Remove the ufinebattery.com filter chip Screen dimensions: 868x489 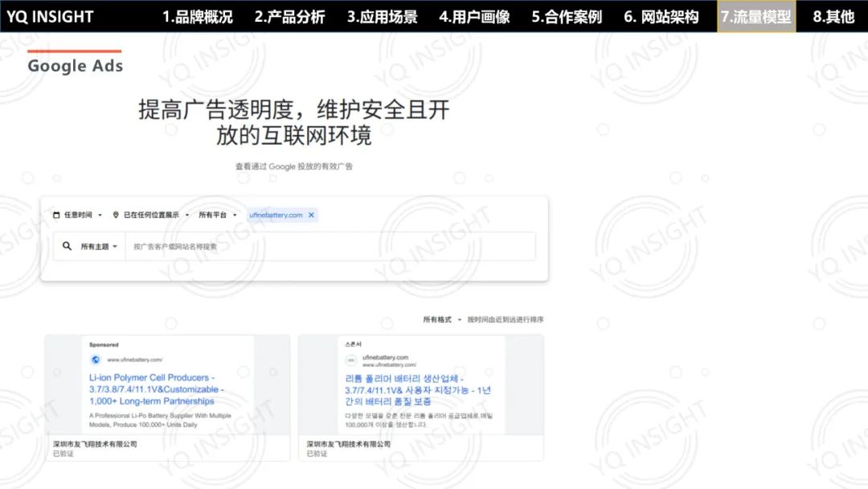pos(311,215)
